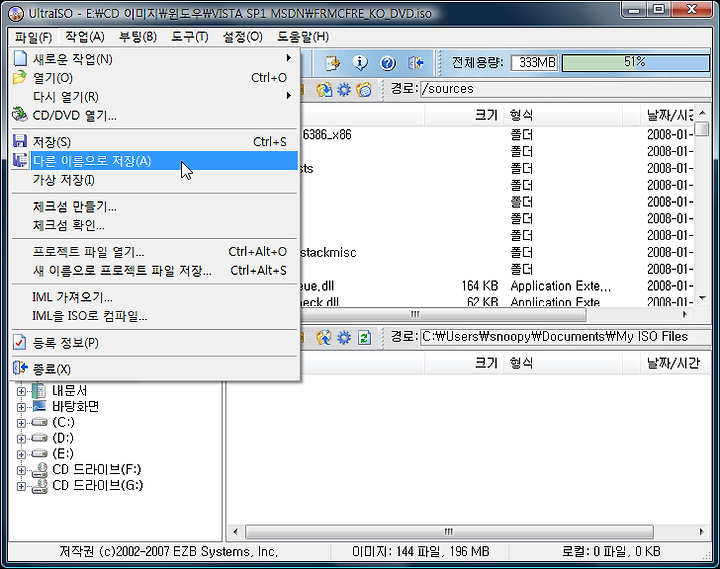Sort image list by 크기 column

click(x=464, y=115)
